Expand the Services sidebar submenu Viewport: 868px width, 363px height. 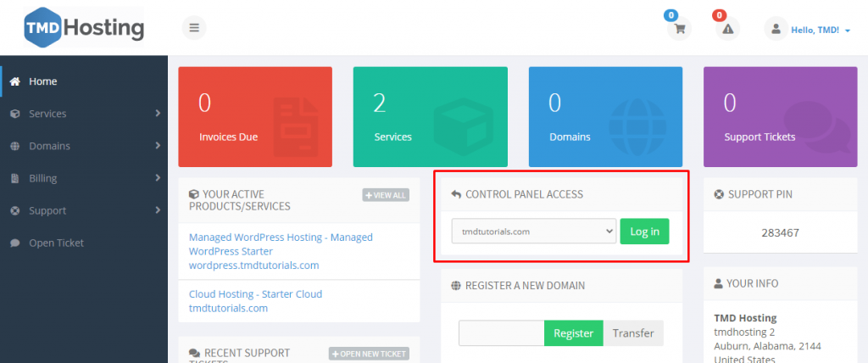click(x=84, y=114)
